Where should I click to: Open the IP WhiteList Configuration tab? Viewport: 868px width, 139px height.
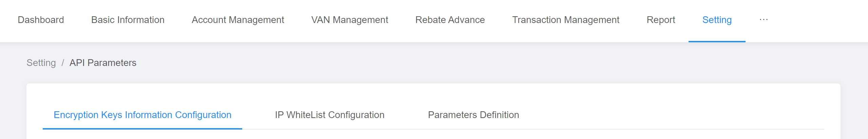point(329,115)
